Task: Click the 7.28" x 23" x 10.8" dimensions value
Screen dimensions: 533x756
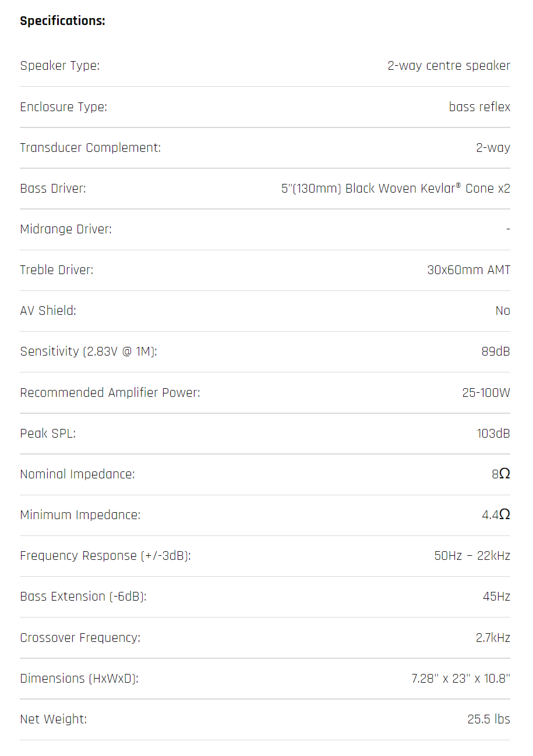Action: point(460,679)
